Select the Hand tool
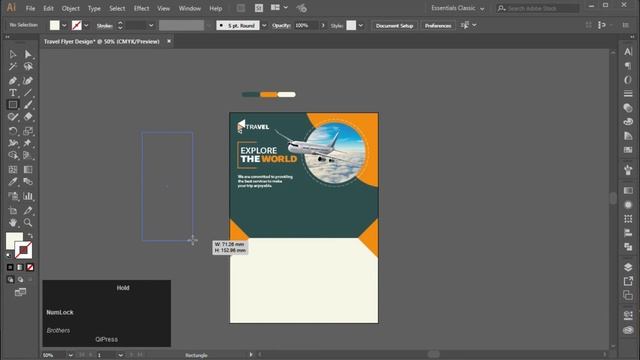The width and height of the screenshot is (640, 360). pyautogui.click(x=13, y=223)
